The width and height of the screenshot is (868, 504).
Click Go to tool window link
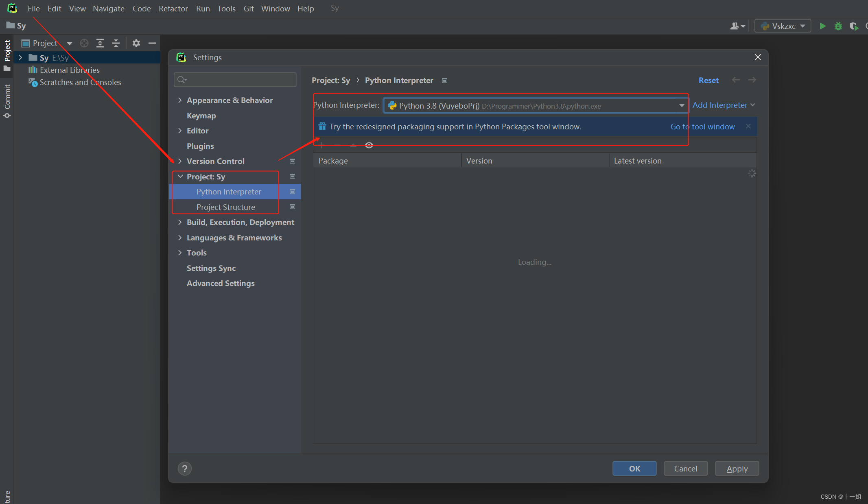coord(702,127)
